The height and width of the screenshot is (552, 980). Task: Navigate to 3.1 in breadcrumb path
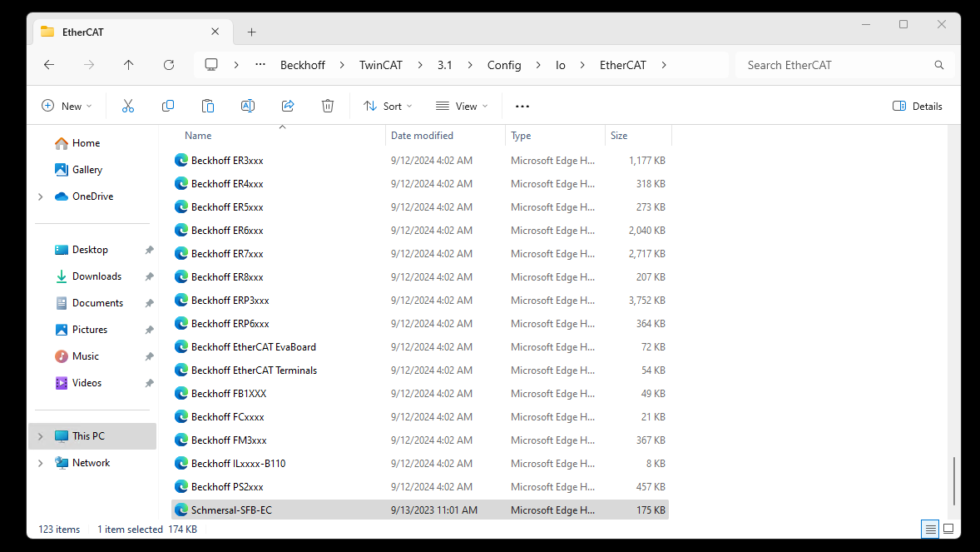click(444, 65)
